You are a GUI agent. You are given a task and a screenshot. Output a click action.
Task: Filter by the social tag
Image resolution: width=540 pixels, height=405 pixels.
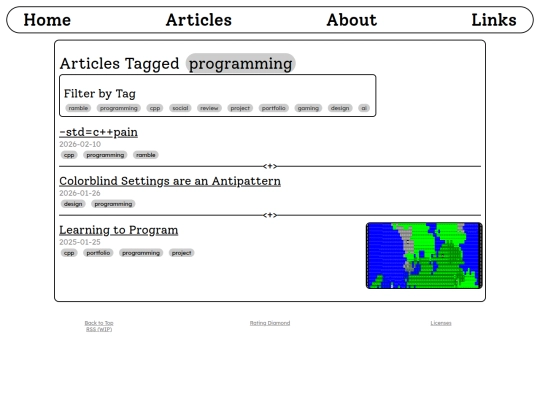click(180, 108)
